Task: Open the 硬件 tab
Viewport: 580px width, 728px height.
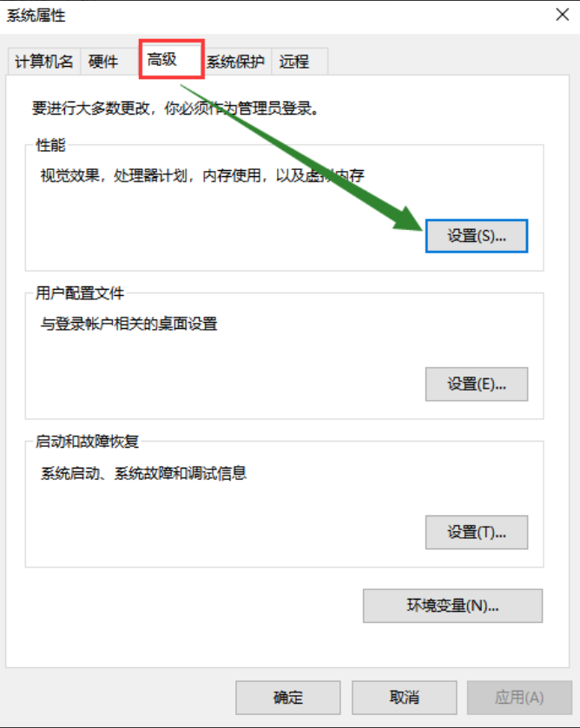Action: (x=103, y=62)
